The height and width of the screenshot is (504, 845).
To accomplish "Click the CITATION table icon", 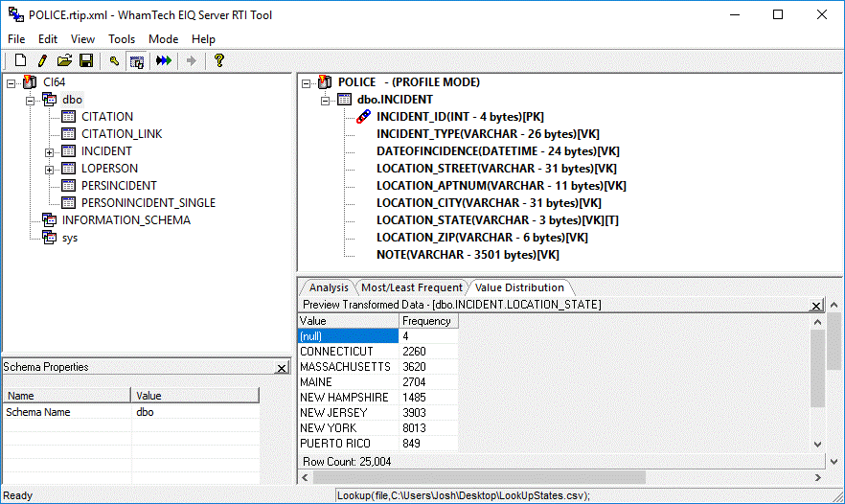I will click(68, 117).
